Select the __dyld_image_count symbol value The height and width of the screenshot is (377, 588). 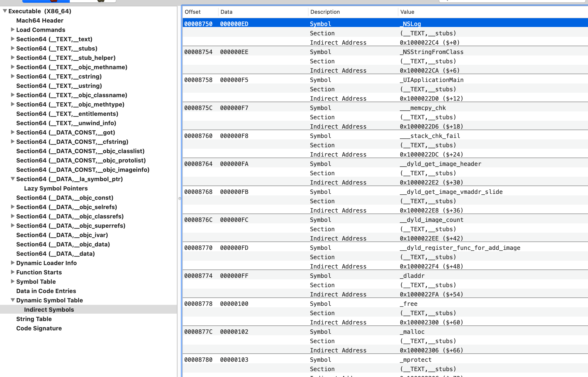pyautogui.click(x=432, y=220)
